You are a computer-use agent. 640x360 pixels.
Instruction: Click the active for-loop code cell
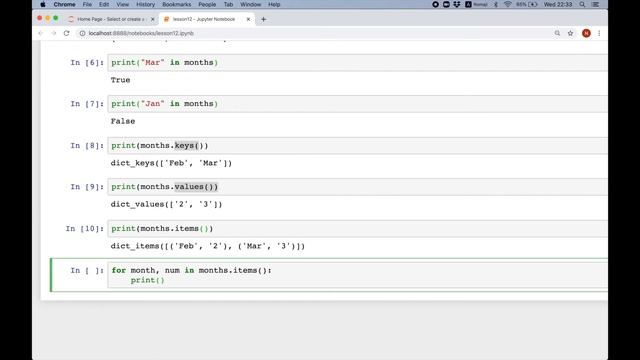358,275
